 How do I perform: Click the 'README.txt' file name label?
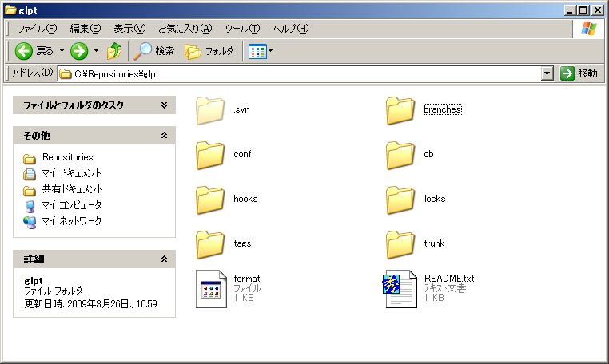pos(449,279)
